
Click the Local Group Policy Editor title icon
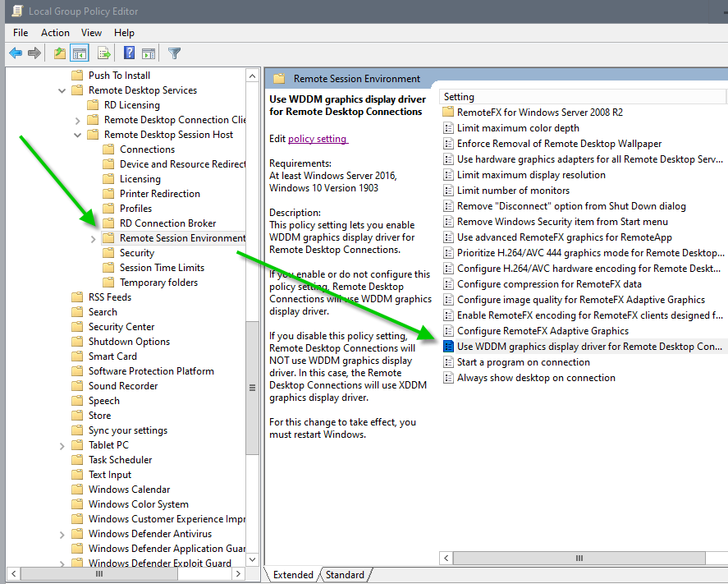(x=17, y=11)
